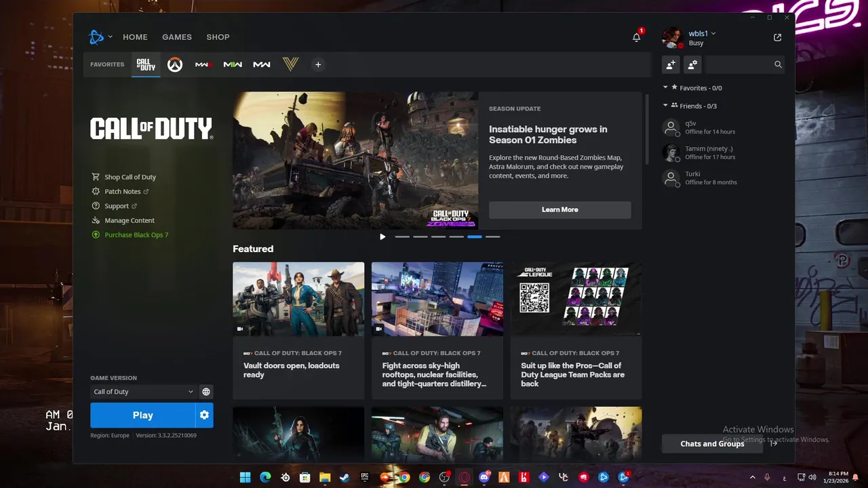This screenshot has width=868, height=488.
Task: Expand the Battle.net logo dropdown arrow
Action: pyautogui.click(x=110, y=37)
